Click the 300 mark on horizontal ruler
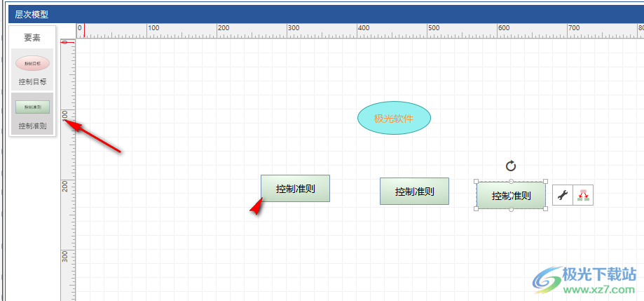The image size is (644, 301). click(293, 28)
